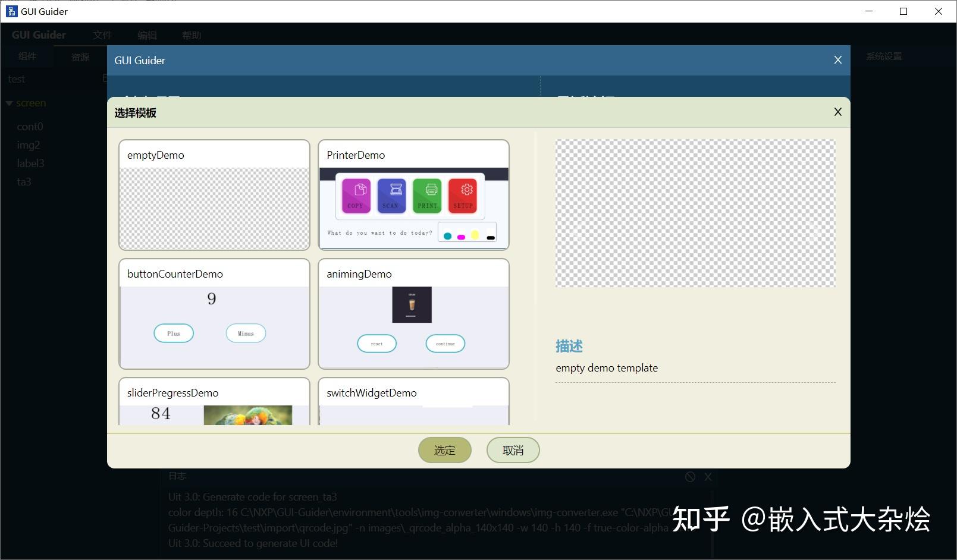This screenshot has height=560, width=957.
Task: Click the 取消 button to cancel selection
Action: tap(512, 450)
